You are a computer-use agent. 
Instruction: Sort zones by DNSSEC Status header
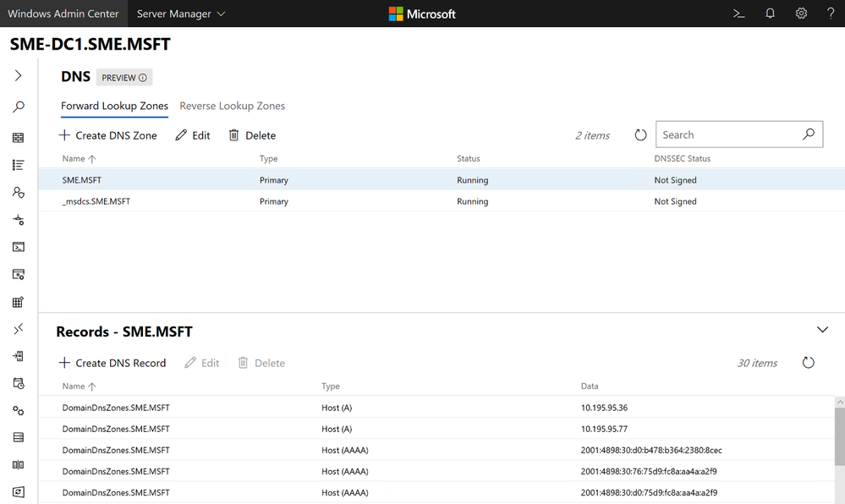pyautogui.click(x=683, y=158)
